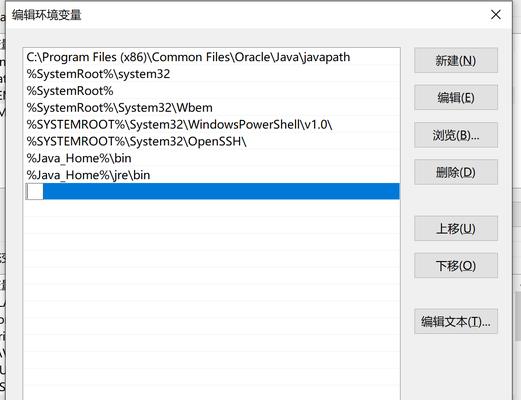Image resolution: width=521 pixels, height=400 pixels.
Task: Open folder browser with 浏览(B)... button
Action: tap(456, 135)
